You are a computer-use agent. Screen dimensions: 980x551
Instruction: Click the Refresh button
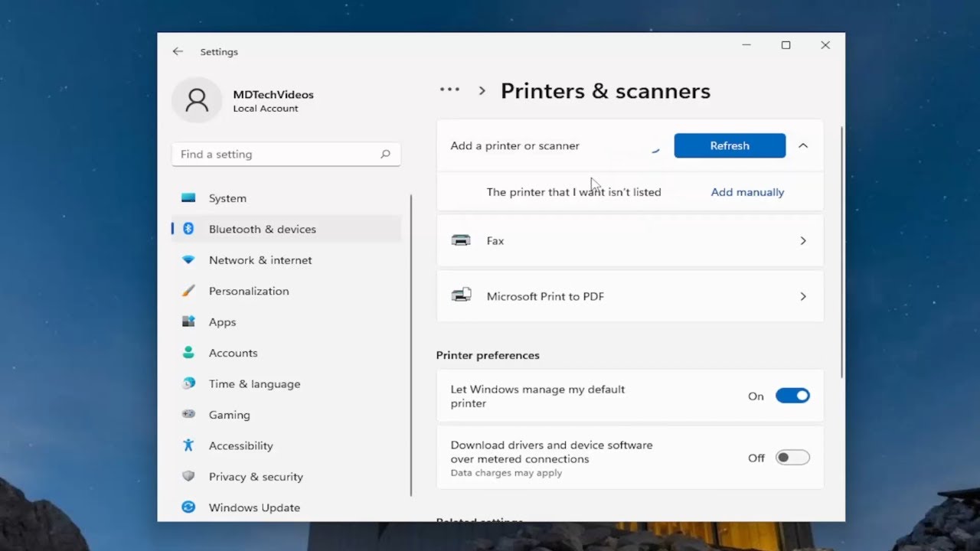pos(730,145)
